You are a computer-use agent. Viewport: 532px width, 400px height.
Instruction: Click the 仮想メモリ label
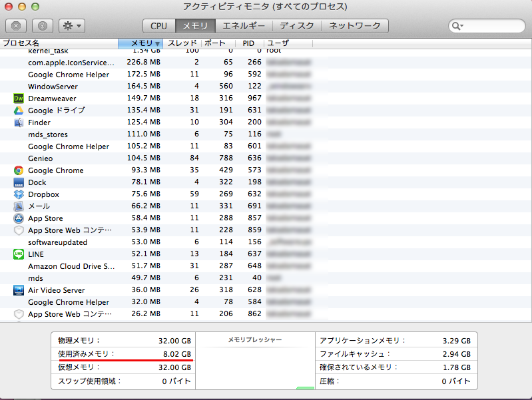[x=79, y=367]
